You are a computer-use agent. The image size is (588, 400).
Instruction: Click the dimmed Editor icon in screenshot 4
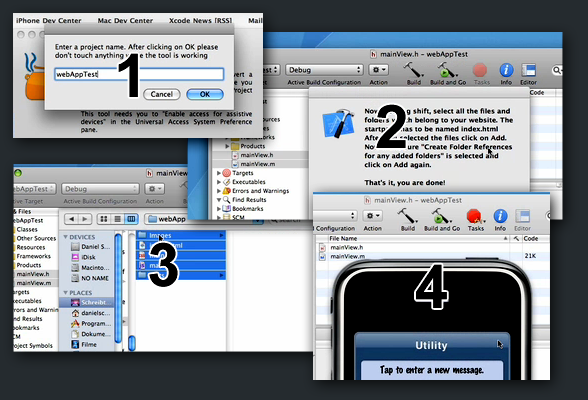[522, 216]
